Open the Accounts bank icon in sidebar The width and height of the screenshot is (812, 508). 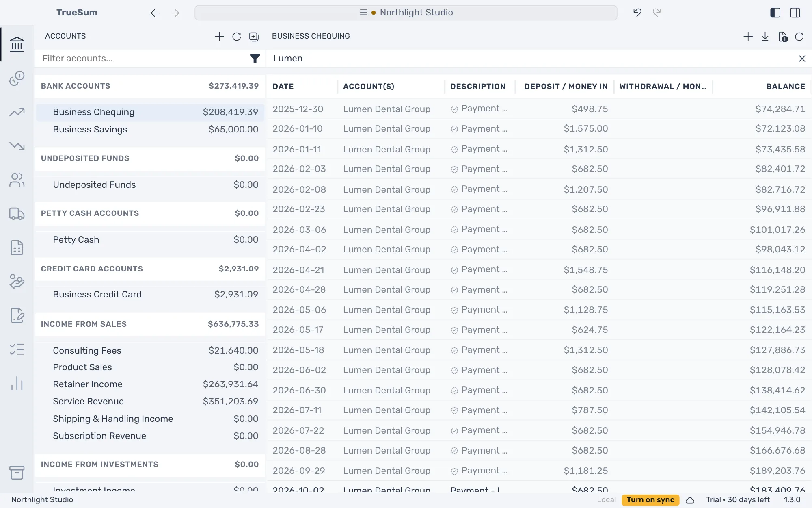click(17, 44)
